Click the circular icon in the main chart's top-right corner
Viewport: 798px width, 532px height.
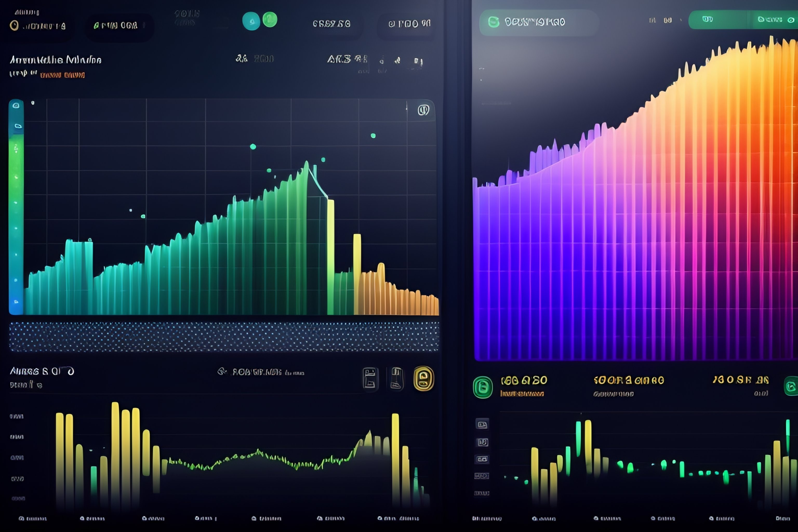tap(423, 110)
